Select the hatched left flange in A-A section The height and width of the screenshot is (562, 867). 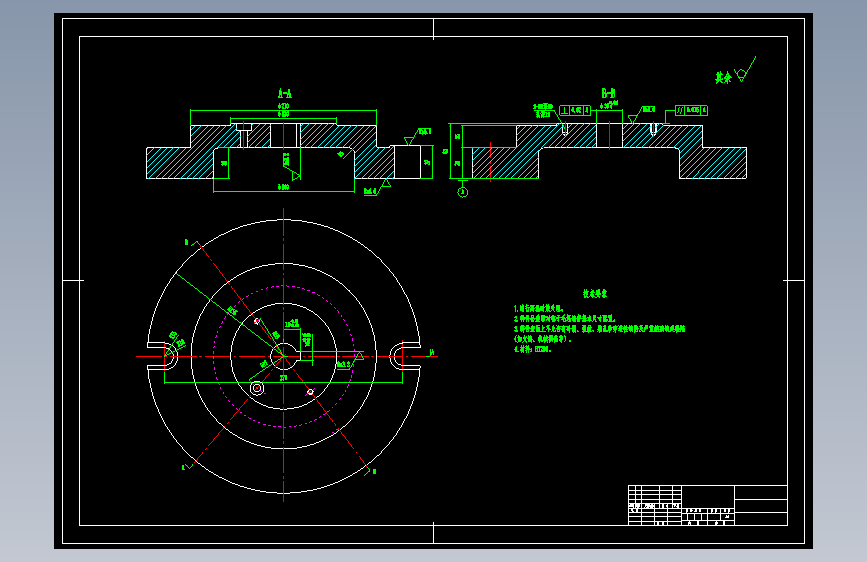click(180, 163)
